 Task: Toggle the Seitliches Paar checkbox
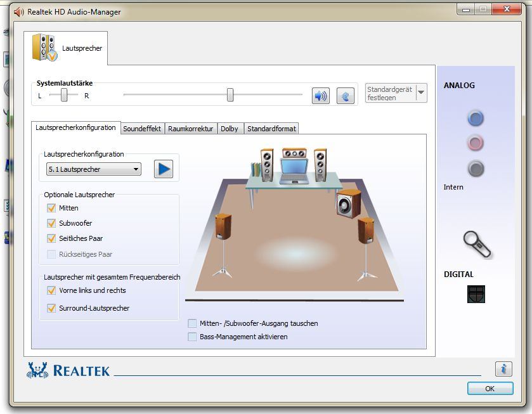click(51, 238)
